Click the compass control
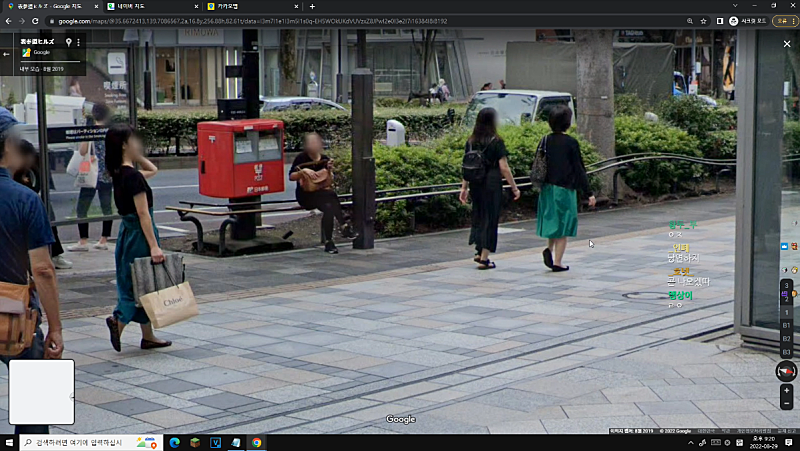The height and width of the screenshot is (451, 800). point(786,371)
